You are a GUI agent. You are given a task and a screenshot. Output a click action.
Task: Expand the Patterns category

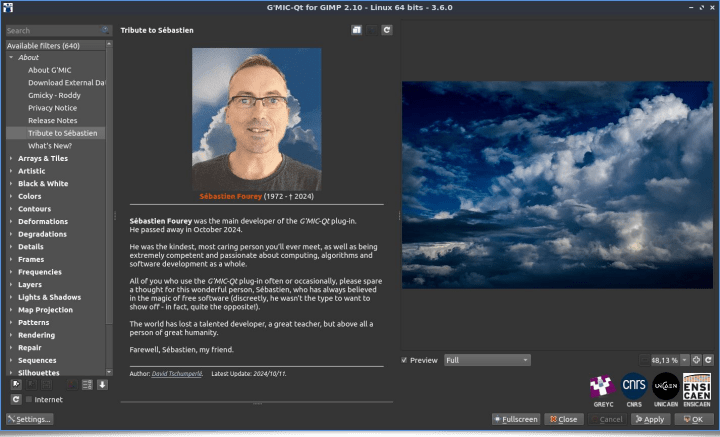coord(11,322)
